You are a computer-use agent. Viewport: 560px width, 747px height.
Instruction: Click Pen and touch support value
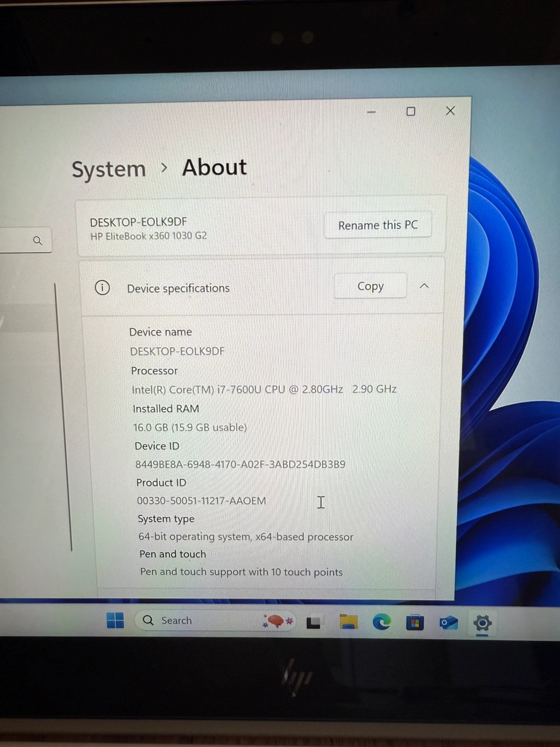pos(242,572)
